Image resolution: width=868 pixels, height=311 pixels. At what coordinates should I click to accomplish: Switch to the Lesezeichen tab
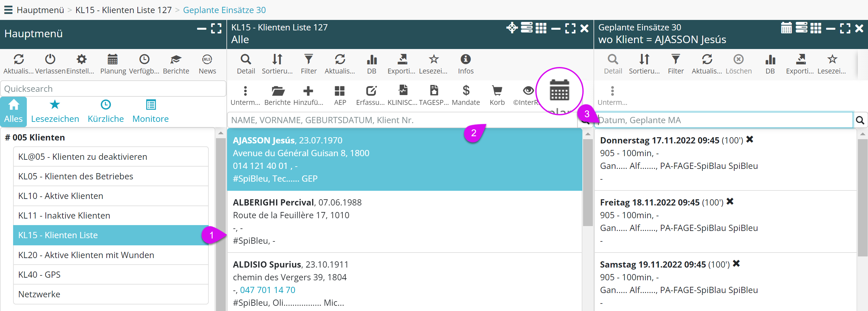coord(55,111)
